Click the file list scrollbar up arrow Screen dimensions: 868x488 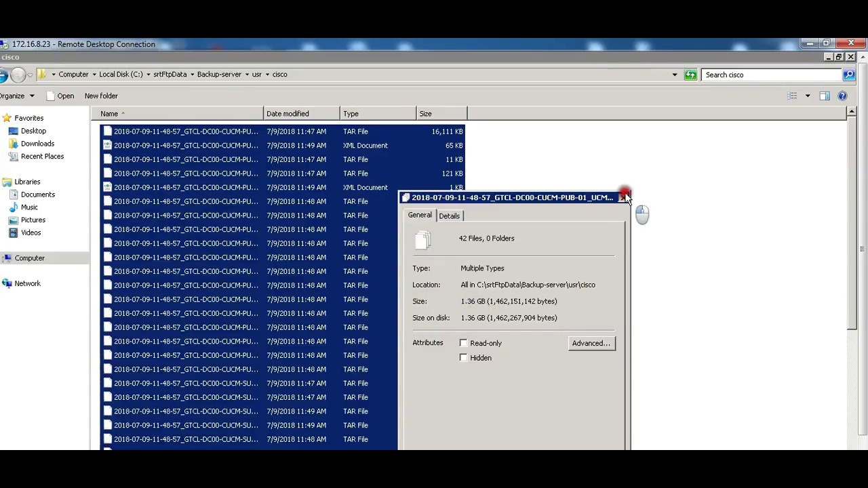pos(852,111)
